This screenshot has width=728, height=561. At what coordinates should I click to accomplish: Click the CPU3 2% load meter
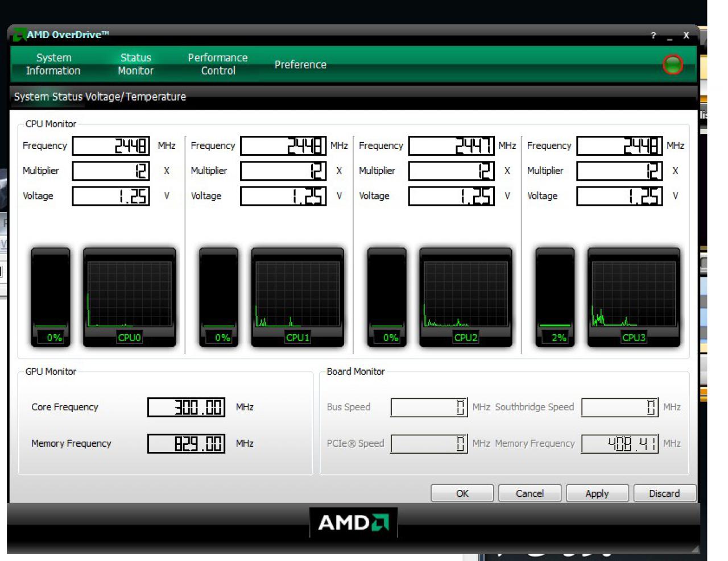555,297
